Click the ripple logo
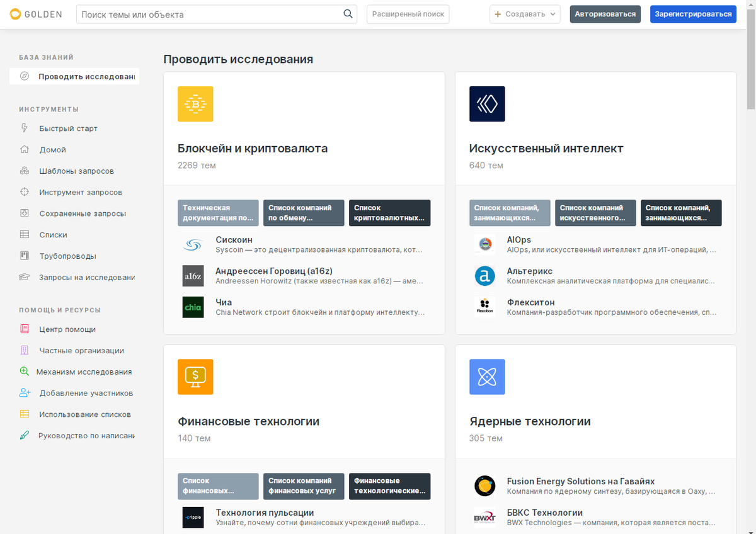Screen dimensions: 756x534 tap(193, 517)
